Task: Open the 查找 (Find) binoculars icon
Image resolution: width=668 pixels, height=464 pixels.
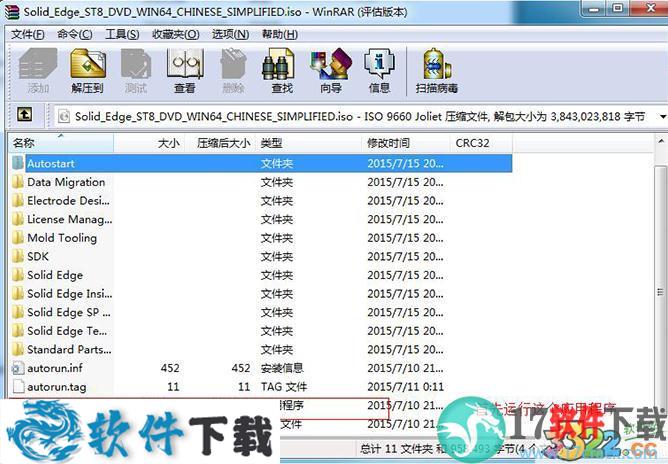Action: click(x=279, y=64)
